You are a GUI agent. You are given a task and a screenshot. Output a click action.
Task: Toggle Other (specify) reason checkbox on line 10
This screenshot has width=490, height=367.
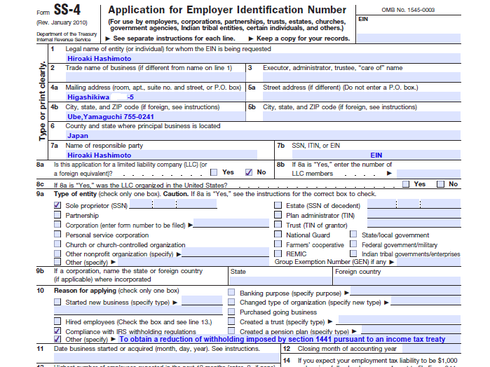point(57,339)
